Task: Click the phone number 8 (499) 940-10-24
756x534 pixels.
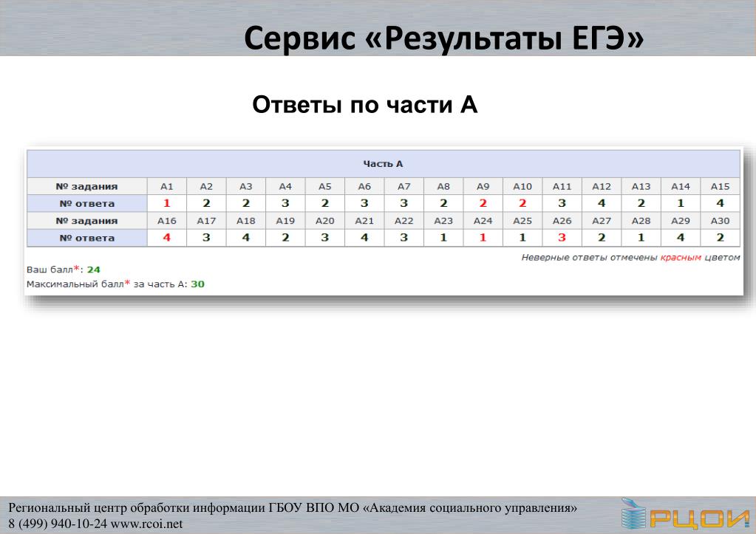Action: click(58, 524)
